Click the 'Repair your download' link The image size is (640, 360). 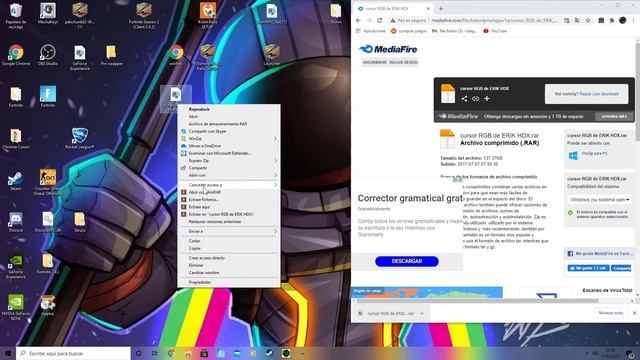599,94
